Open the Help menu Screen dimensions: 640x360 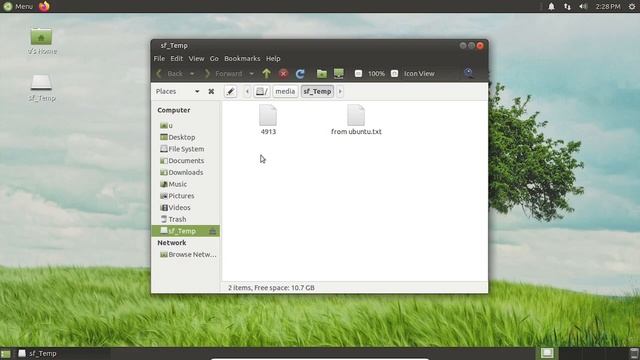[273, 58]
